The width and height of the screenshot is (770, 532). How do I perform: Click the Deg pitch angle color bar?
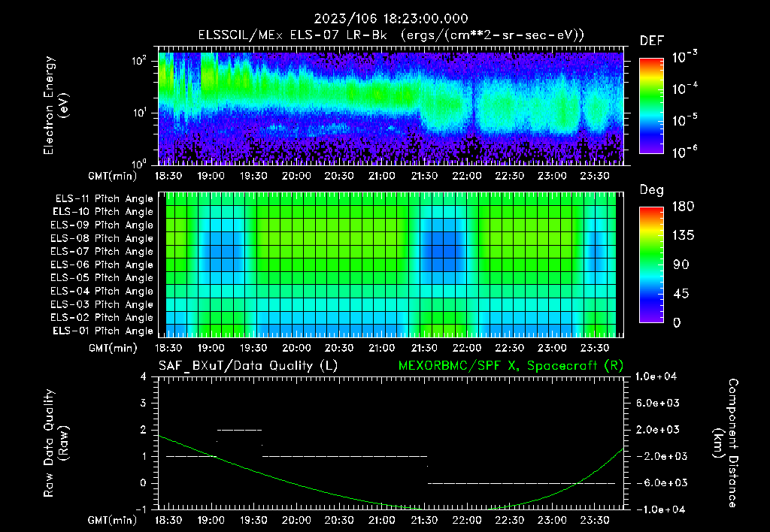point(651,265)
